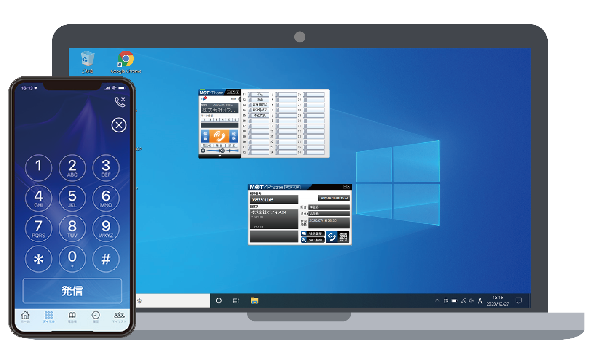Viewport: 598px width, 364px height.
Task: Open the 電話帳 phonebook tab
Action: click(x=207, y=146)
